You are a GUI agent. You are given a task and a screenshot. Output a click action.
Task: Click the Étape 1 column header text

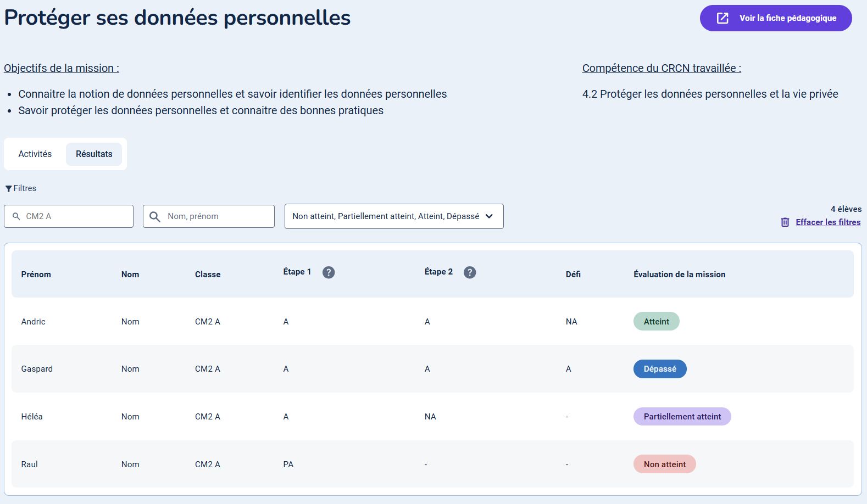coord(297,272)
